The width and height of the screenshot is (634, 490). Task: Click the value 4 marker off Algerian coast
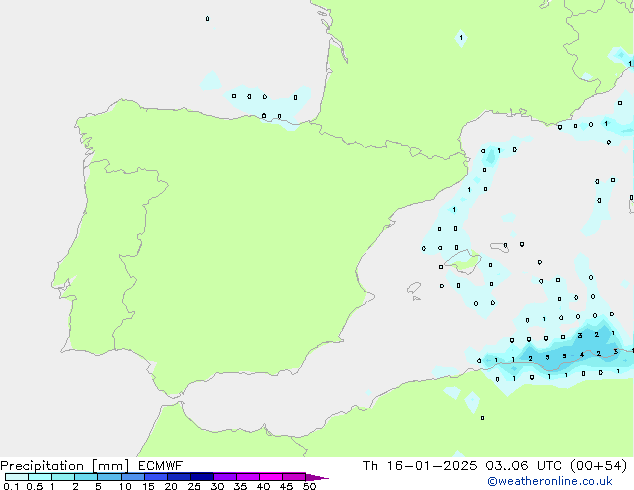click(581, 354)
